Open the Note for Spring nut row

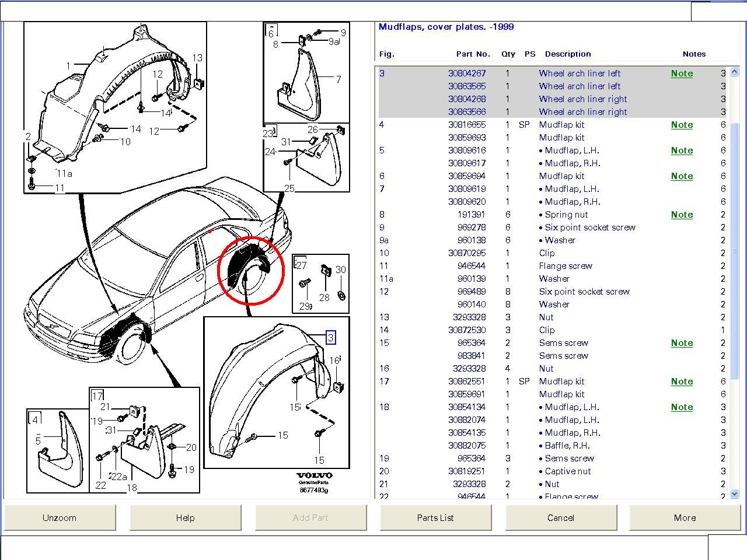click(682, 215)
